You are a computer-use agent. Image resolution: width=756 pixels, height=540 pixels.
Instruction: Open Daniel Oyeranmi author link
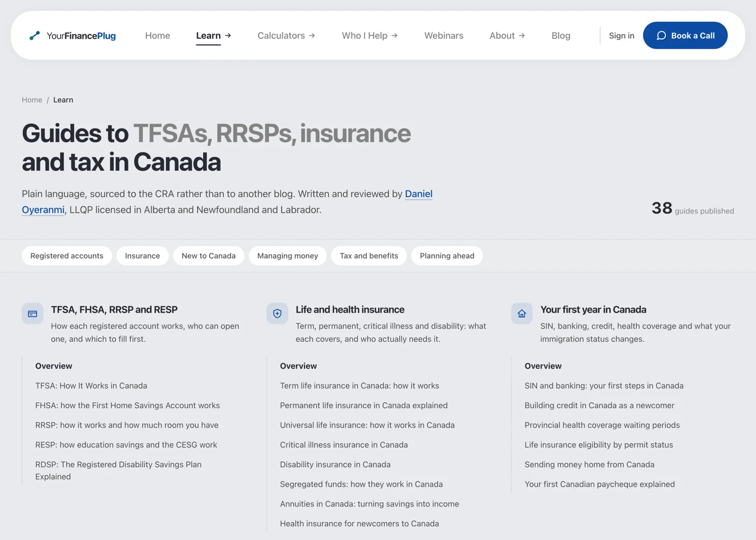click(418, 194)
